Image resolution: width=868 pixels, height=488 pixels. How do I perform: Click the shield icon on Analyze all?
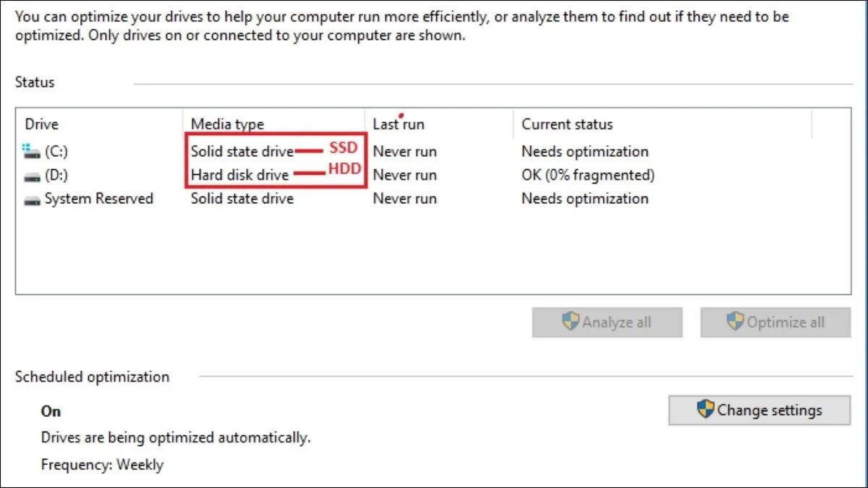click(x=571, y=322)
